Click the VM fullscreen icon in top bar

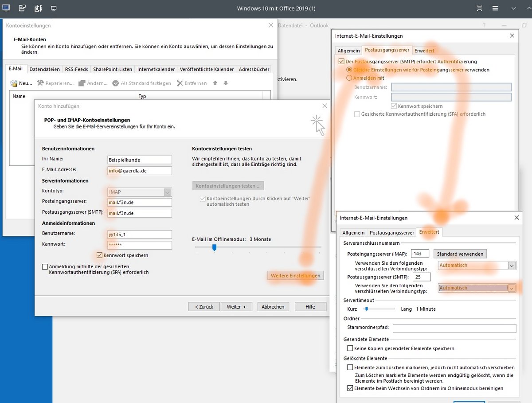[479, 8]
